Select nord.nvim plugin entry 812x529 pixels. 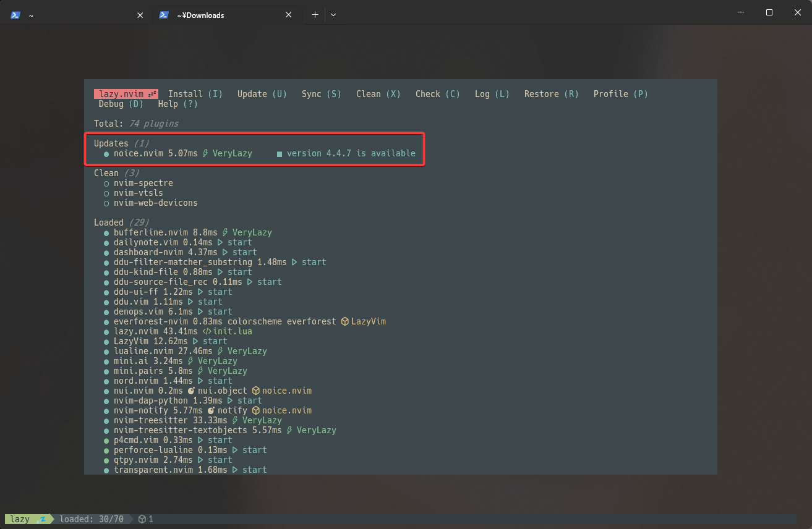(136, 381)
